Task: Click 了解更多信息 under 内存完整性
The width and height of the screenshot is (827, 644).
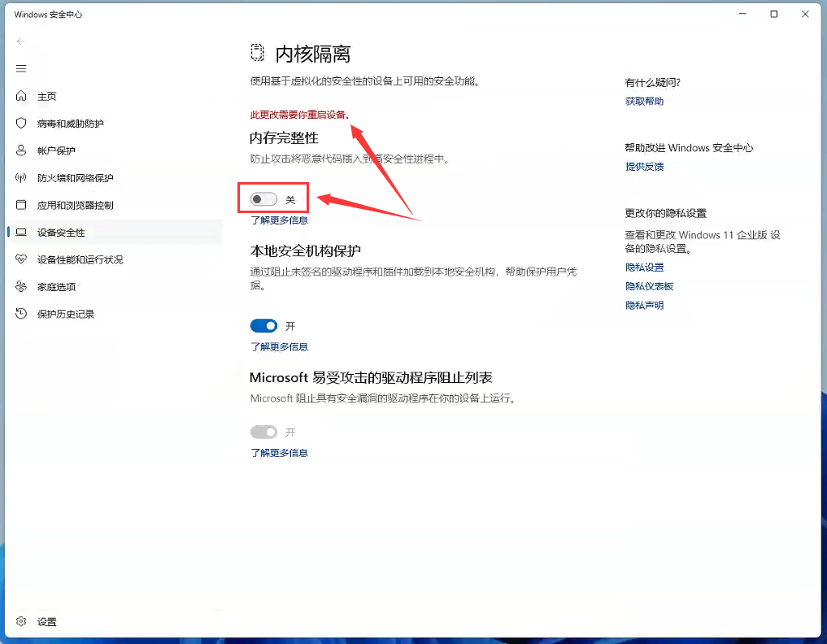Action: [279, 220]
